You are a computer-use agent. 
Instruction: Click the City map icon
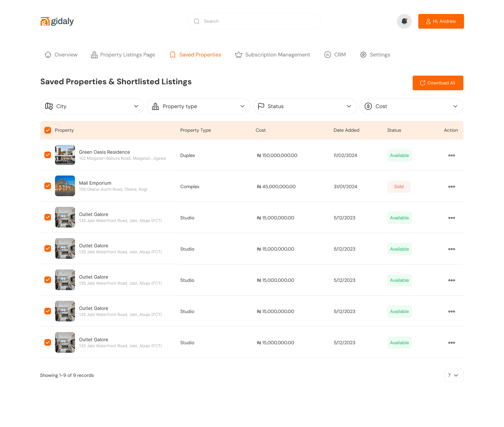(x=49, y=106)
